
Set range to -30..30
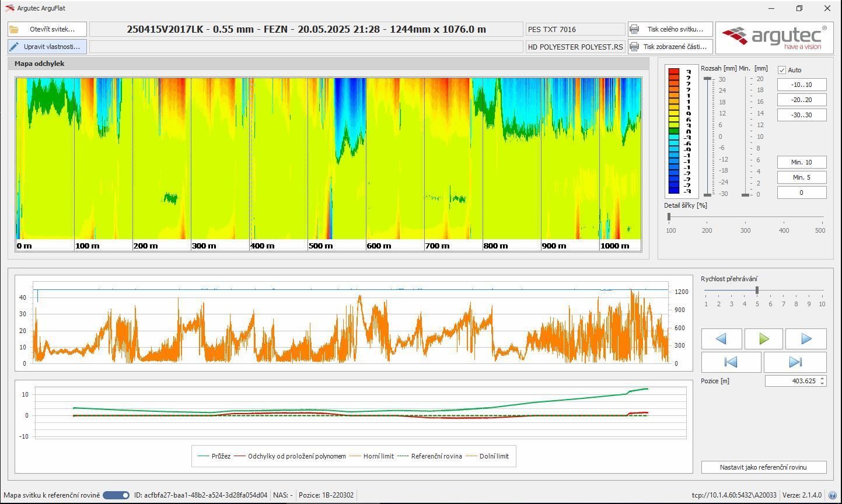tap(801, 115)
